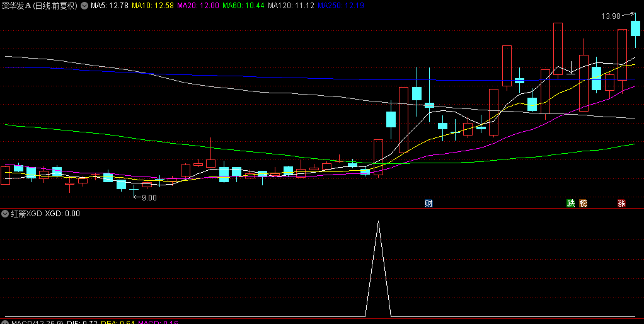Click the 13.98 high price label
Image resolution: width=644 pixels, height=324 pixels.
pos(611,16)
